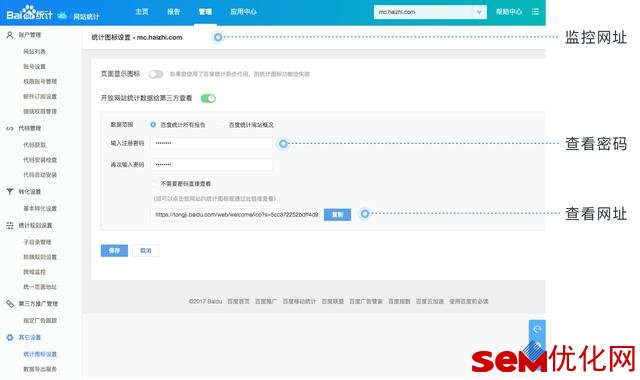
Task: Check the 不需要密码直接查看 checkbox
Action: (154, 184)
